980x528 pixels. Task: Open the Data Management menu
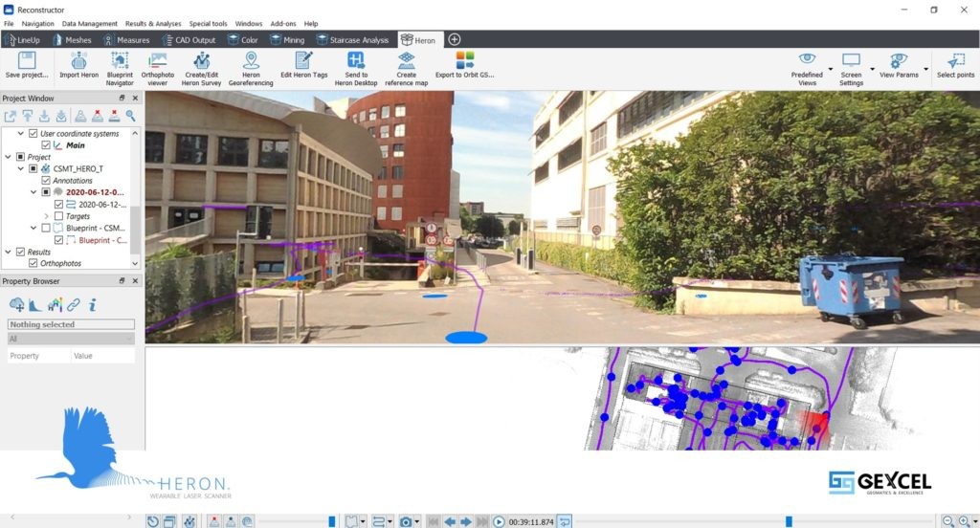[x=89, y=24]
